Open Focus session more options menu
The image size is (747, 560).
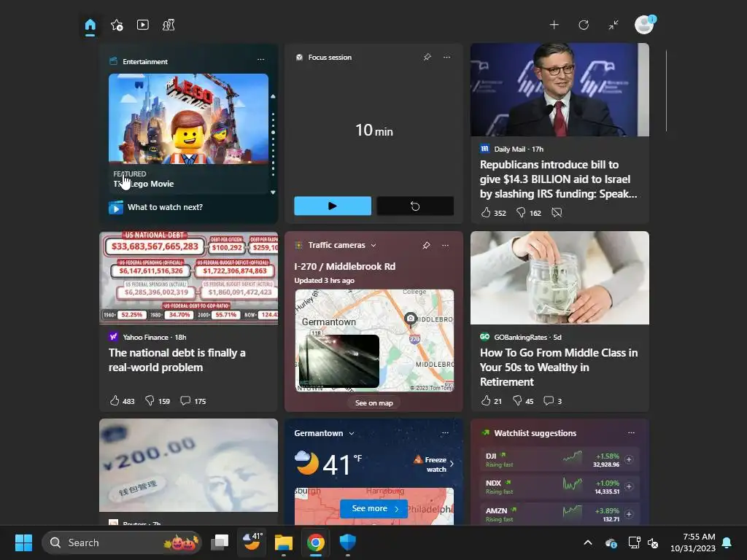[447, 57]
